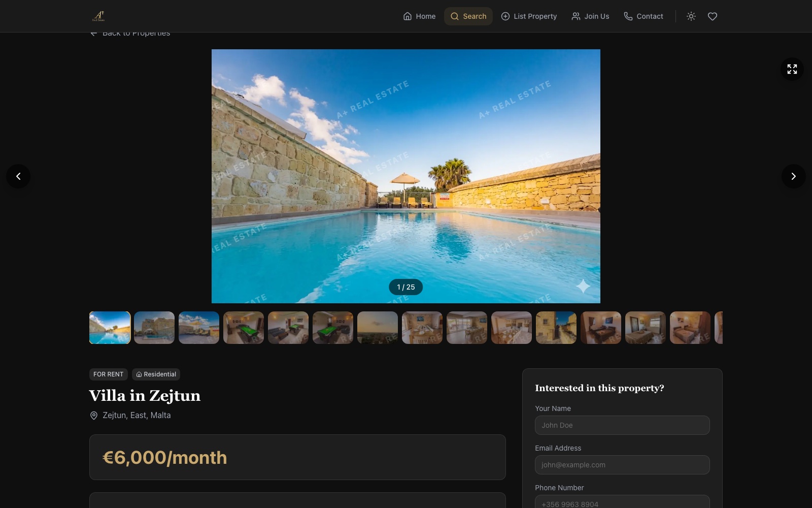
Task: Focus the Your Name input field
Action: tap(622, 425)
